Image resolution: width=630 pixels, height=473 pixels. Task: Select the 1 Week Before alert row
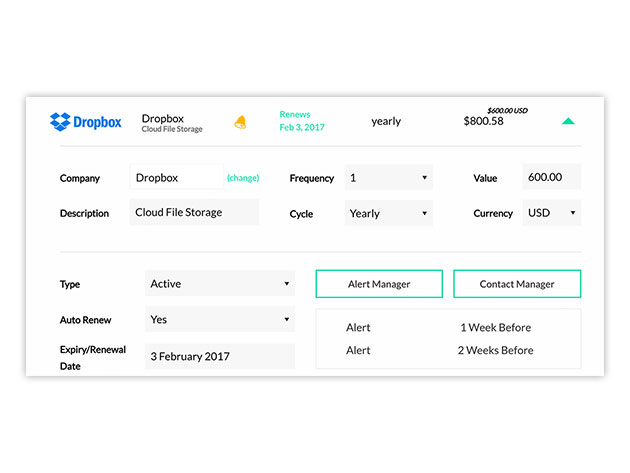click(439, 328)
